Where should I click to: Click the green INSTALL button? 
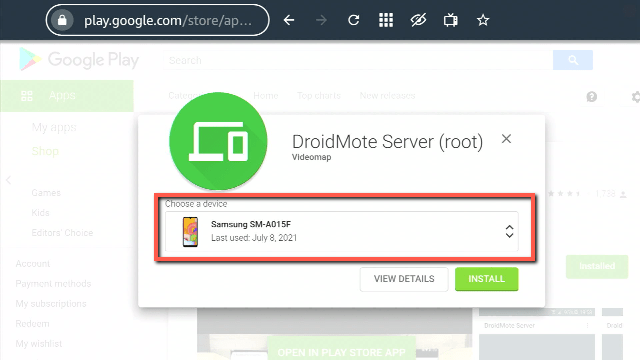487,279
